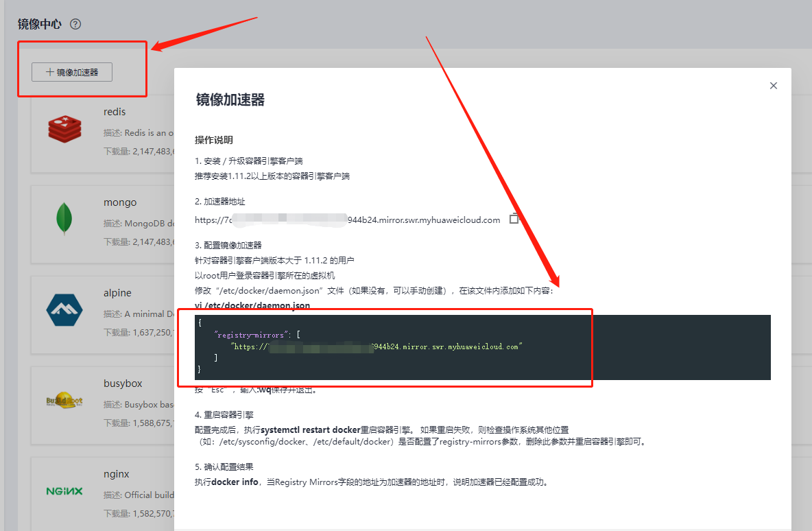
Task: Click the redis logo icon
Action: pyautogui.click(x=64, y=129)
